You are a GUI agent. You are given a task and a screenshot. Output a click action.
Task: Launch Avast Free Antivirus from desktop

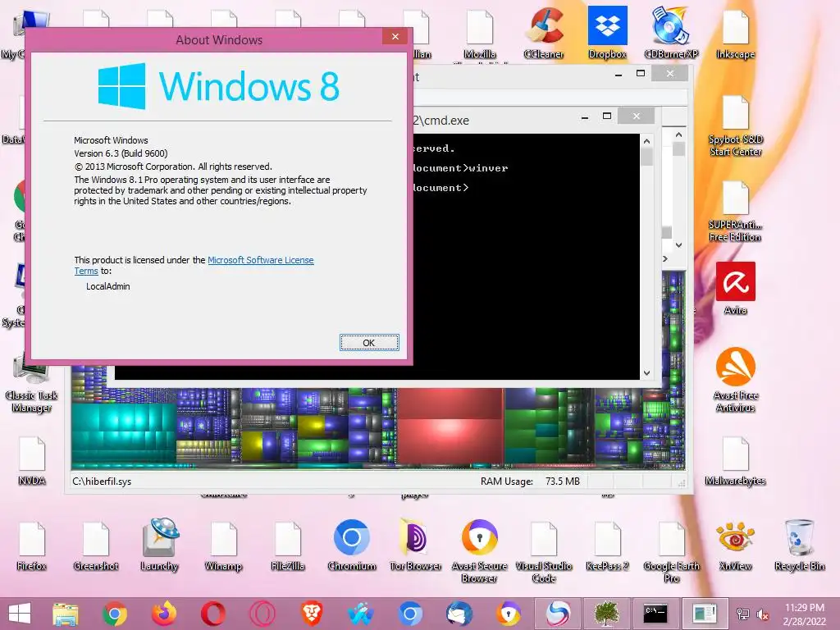point(736,380)
